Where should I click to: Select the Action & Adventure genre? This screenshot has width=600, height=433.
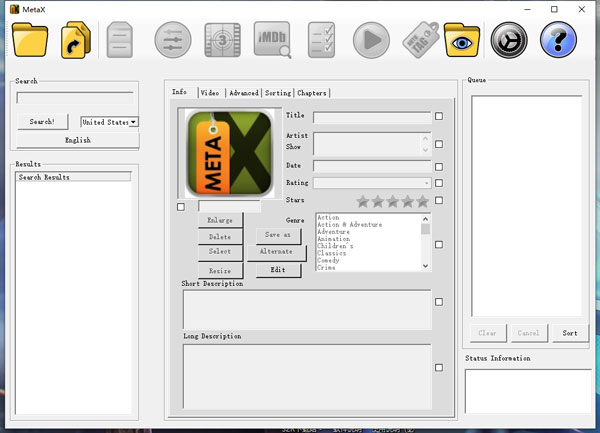(x=350, y=225)
